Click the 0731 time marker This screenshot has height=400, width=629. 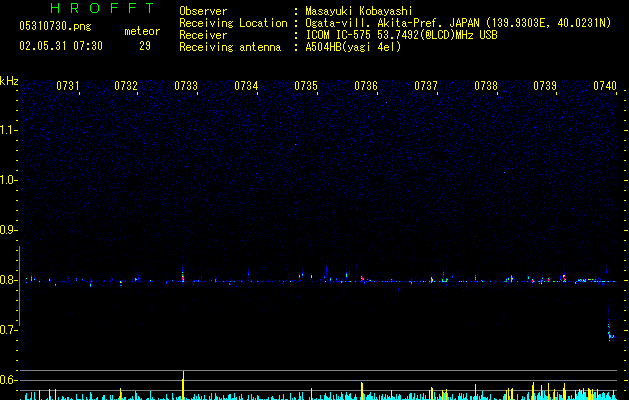click(x=67, y=86)
